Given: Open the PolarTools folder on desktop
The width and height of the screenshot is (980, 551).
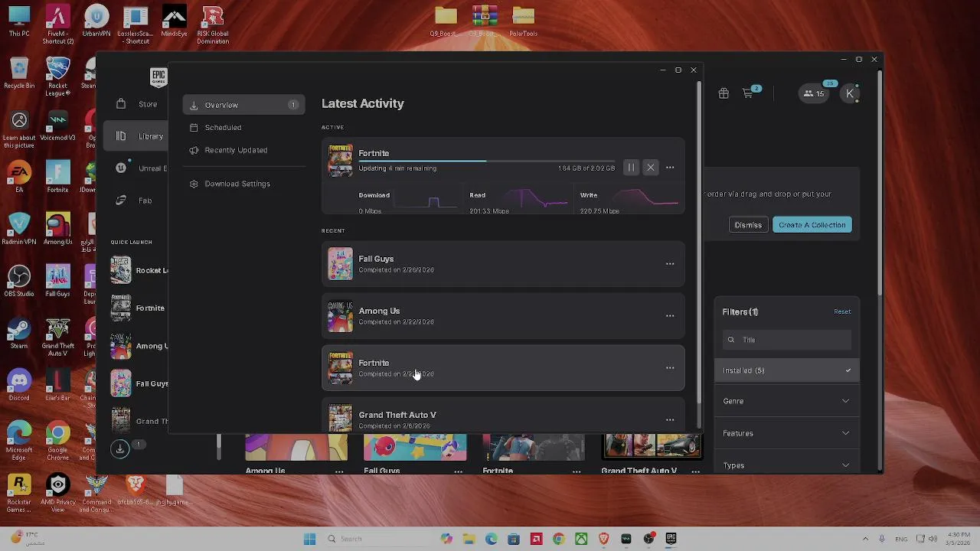Looking at the screenshot, I should coord(523,21).
